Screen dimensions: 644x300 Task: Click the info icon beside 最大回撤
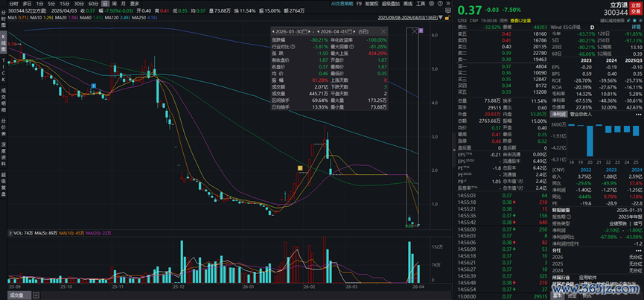tap(351, 46)
